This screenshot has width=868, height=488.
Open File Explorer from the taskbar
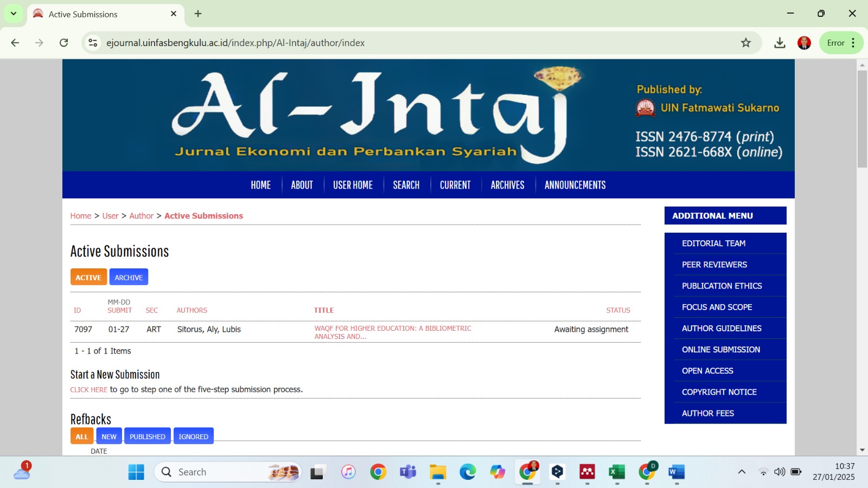[438, 472]
